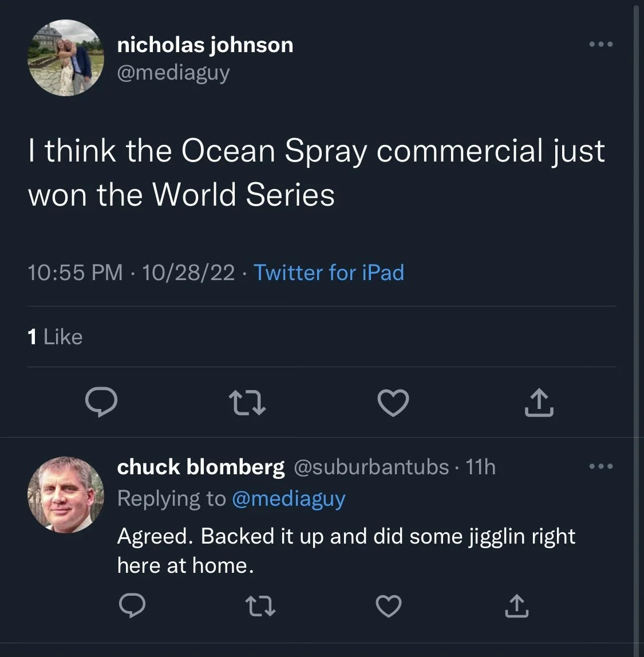Open the @mediaguy mention in the reply
The image size is (644, 657).
point(289,499)
